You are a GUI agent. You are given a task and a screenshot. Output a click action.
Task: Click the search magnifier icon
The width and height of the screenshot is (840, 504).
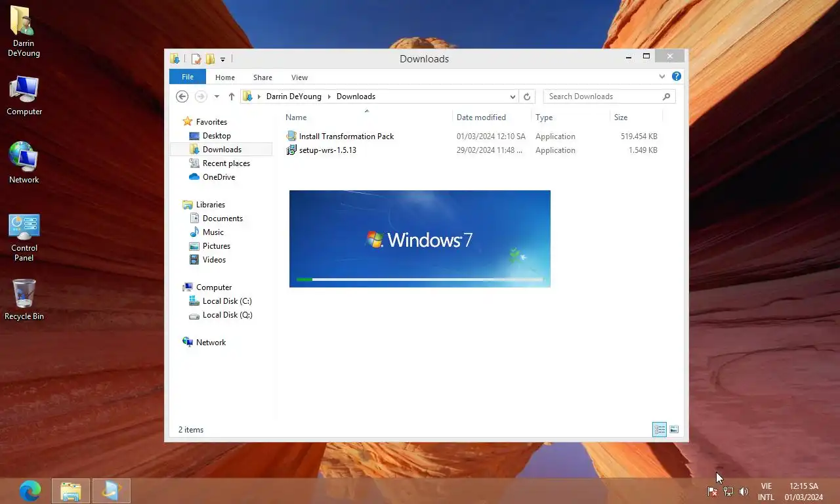click(x=667, y=96)
